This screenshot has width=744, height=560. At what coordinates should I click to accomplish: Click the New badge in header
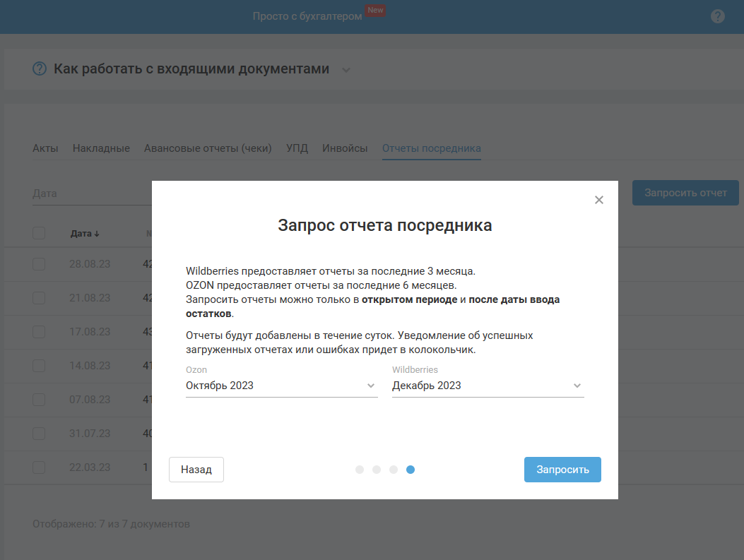(x=375, y=10)
